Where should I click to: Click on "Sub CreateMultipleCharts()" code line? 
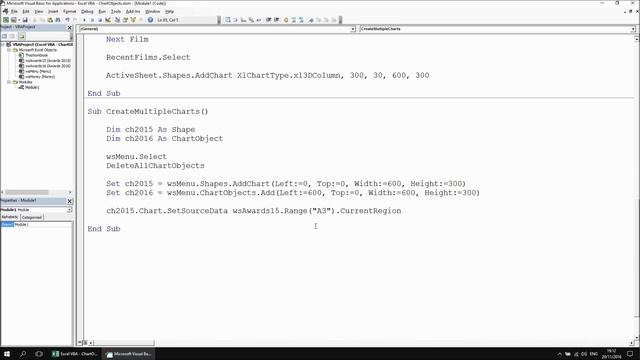(x=148, y=111)
